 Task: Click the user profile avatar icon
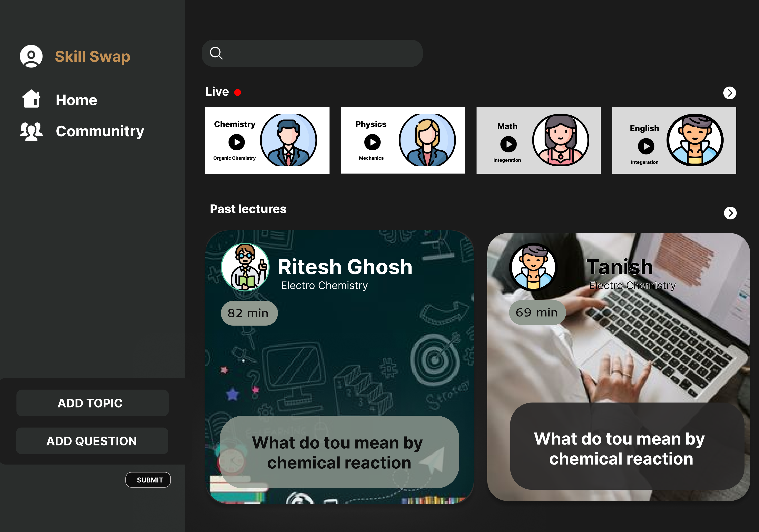pos(31,56)
